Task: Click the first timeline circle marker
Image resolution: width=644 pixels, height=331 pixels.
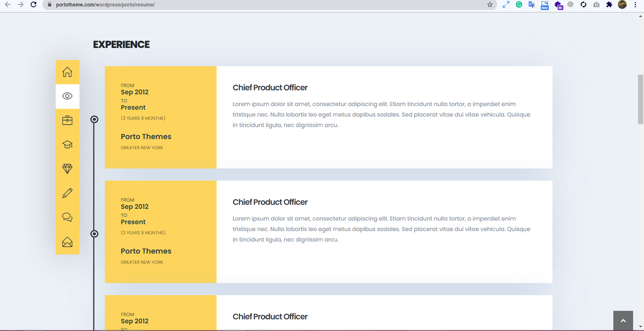Action: [x=94, y=119]
